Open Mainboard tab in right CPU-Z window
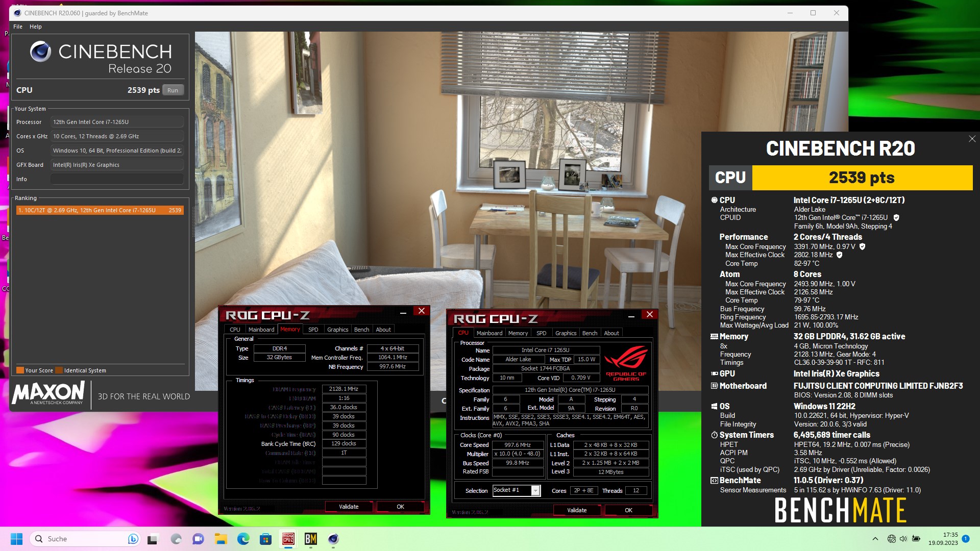Image resolution: width=980 pixels, height=551 pixels. click(x=489, y=333)
